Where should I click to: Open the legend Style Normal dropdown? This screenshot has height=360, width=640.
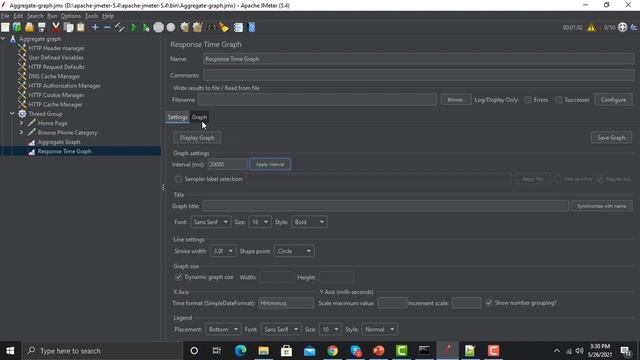coord(380,329)
